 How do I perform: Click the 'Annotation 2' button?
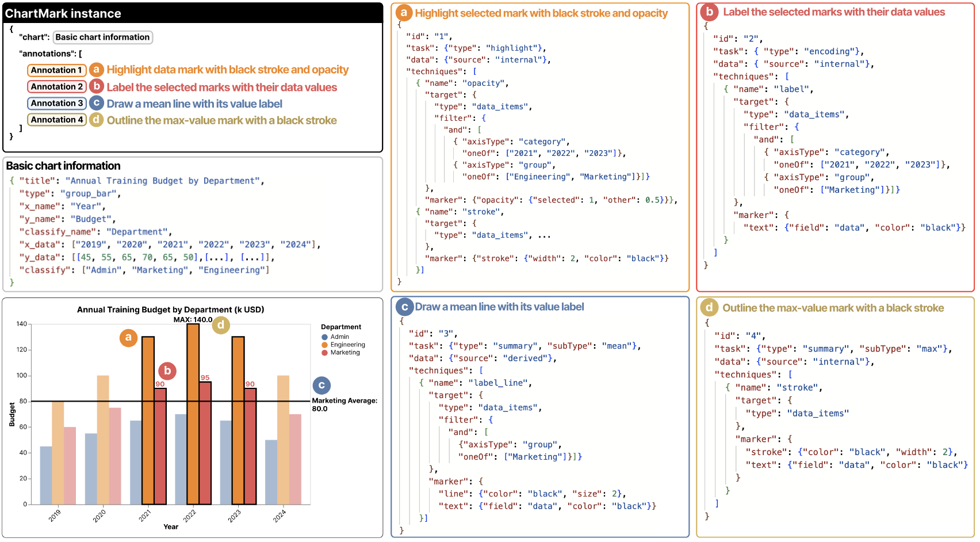57,87
